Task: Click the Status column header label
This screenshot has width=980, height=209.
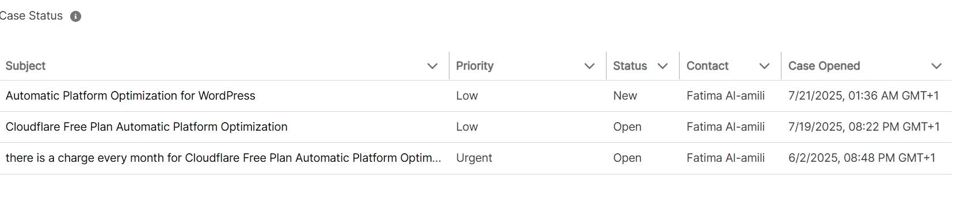Action: pos(630,66)
